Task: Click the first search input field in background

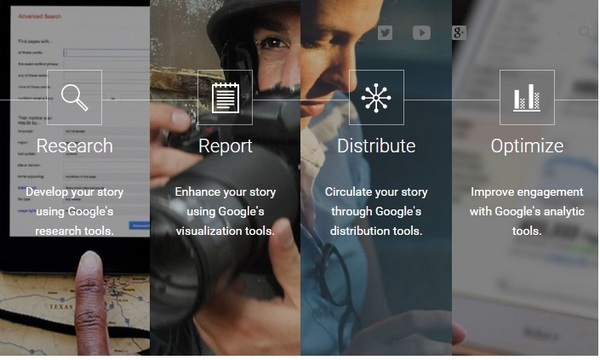Action: (106, 53)
